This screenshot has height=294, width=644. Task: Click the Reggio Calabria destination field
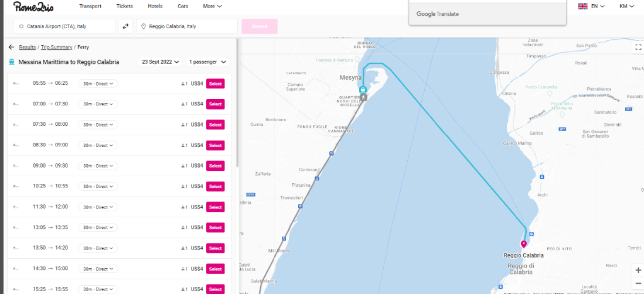(x=187, y=26)
